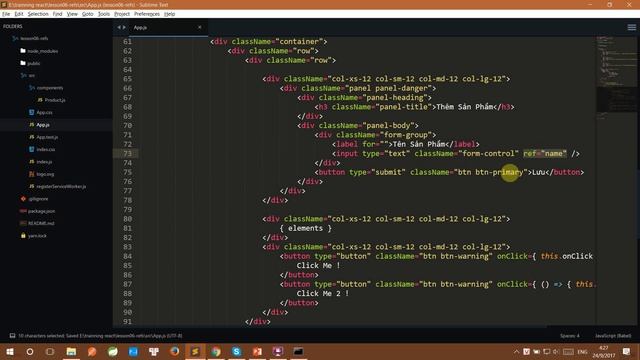
Task: Select App.js in the sidebar
Action: click(43, 125)
